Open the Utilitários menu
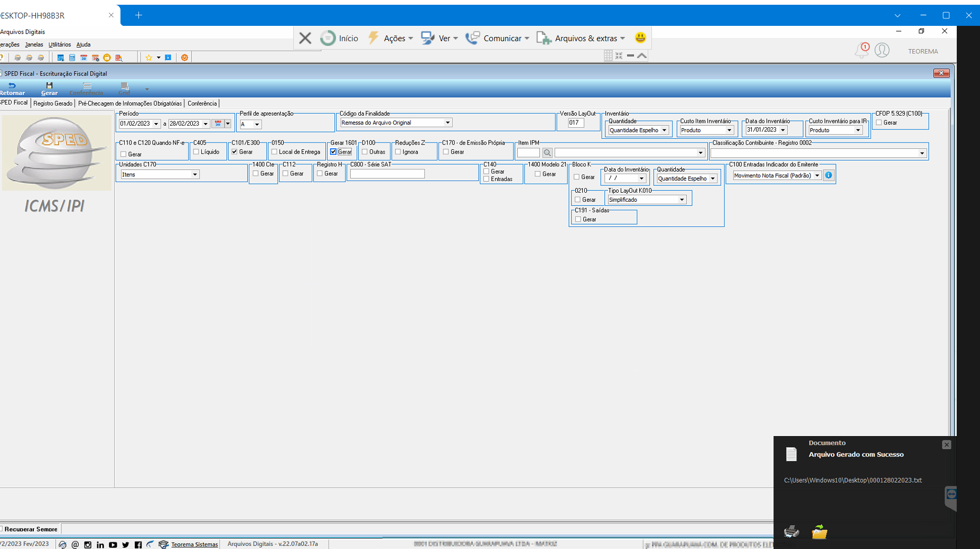 [60, 44]
